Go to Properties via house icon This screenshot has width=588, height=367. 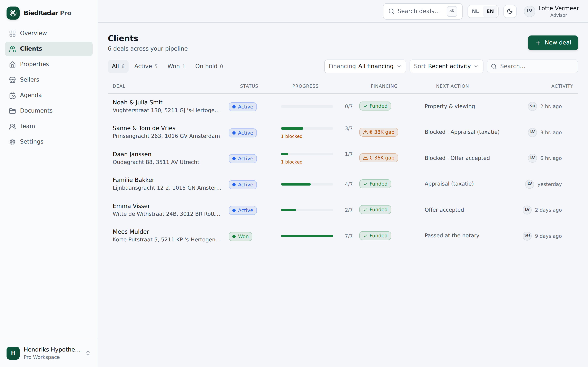pyautogui.click(x=12, y=64)
